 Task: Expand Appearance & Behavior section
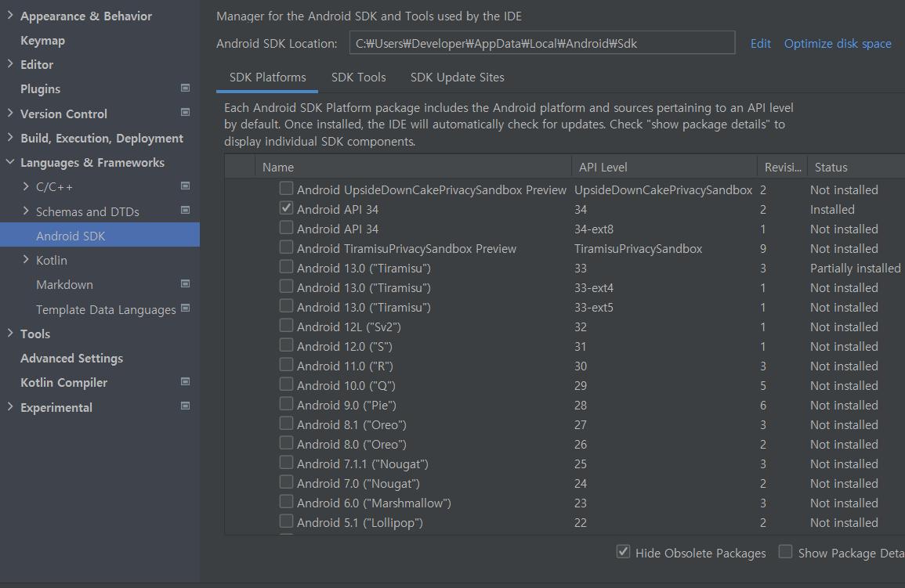[x=10, y=16]
